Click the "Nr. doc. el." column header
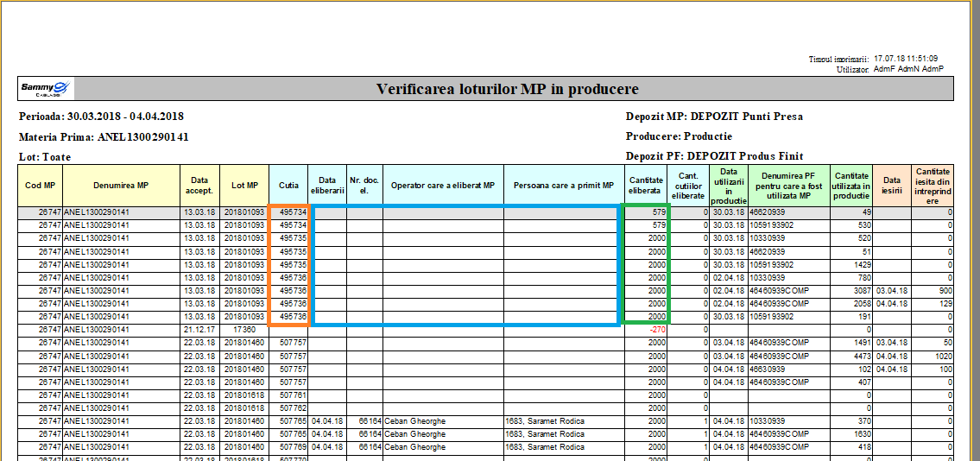Viewport: 980px width, 461px height. [x=365, y=186]
